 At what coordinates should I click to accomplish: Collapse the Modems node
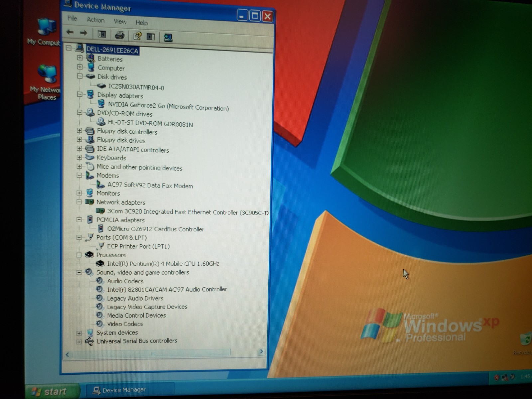[79, 175]
